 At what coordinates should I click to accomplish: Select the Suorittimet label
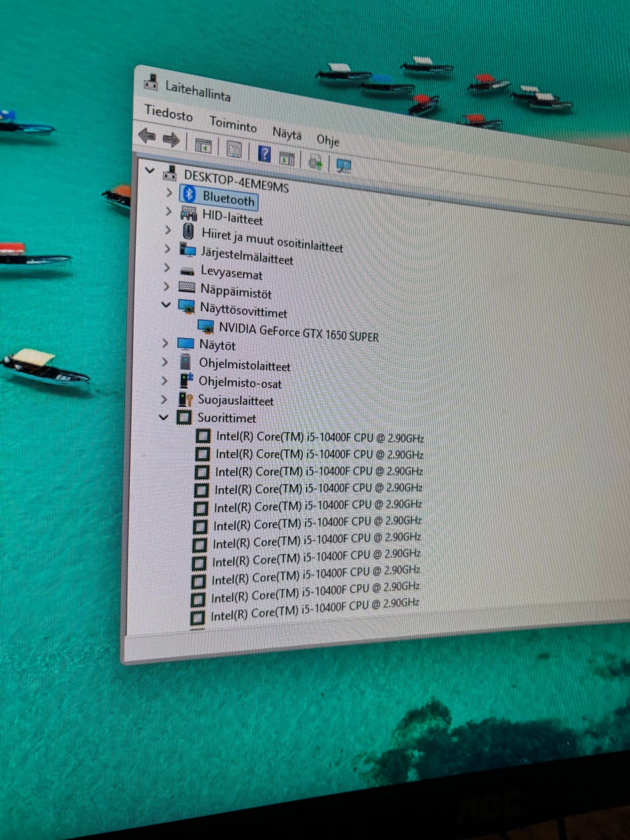[x=226, y=418]
